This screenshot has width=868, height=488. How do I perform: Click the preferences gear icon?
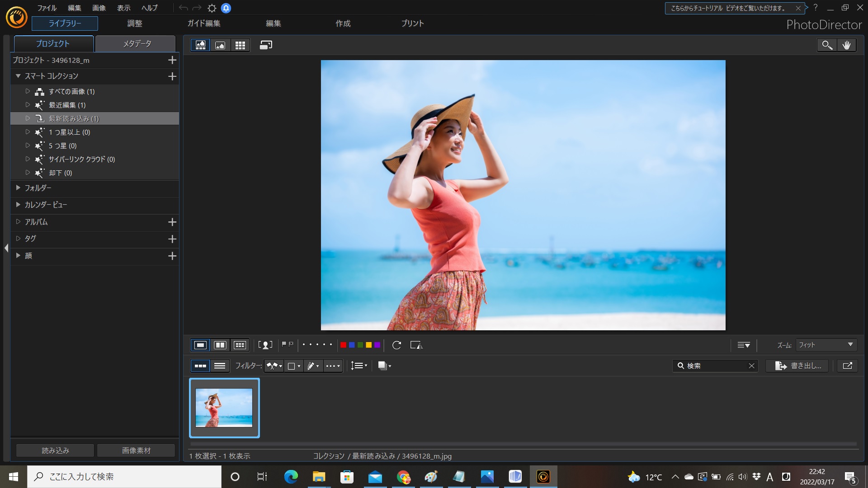tap(212, 8)
